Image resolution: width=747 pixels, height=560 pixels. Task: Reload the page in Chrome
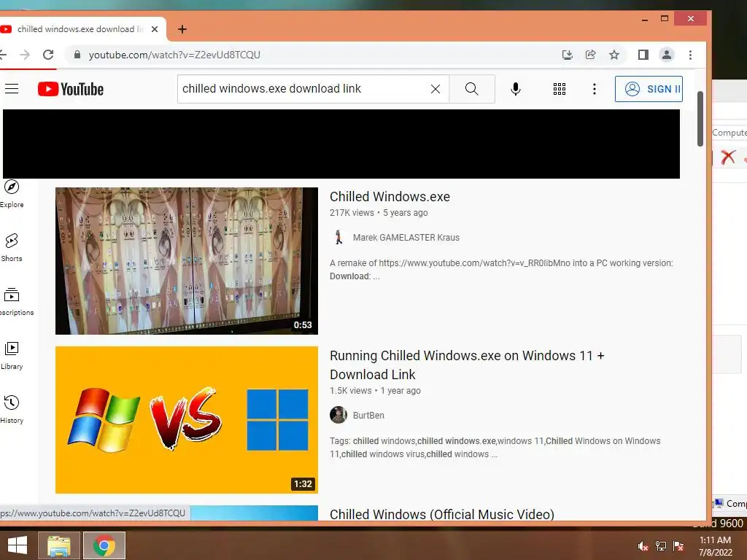pyautogui.click(x=48, y=55)
